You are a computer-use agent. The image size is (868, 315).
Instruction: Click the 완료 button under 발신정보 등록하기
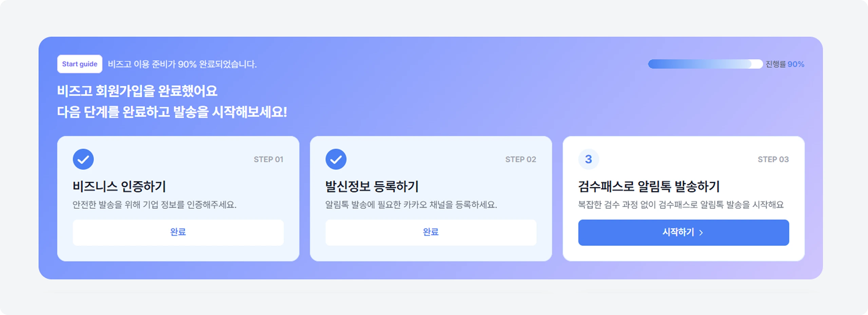point(431,232)
